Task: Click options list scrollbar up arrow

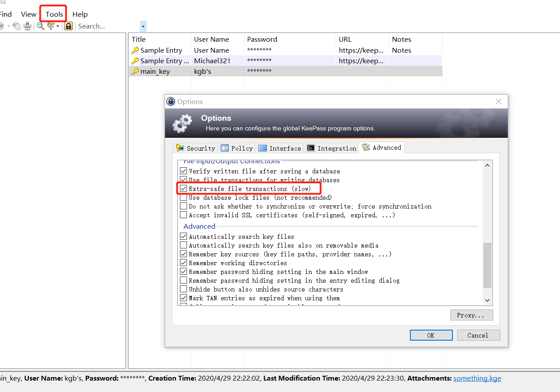Action: pyautogui.click(x=487, y=165)
